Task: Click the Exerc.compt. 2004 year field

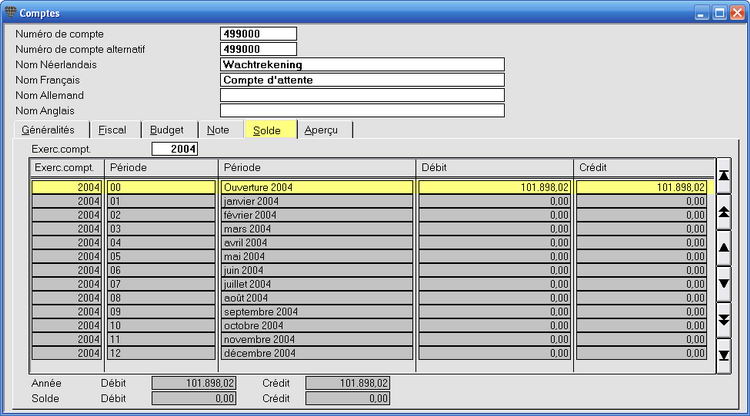Action: click(x=175, y=149)
